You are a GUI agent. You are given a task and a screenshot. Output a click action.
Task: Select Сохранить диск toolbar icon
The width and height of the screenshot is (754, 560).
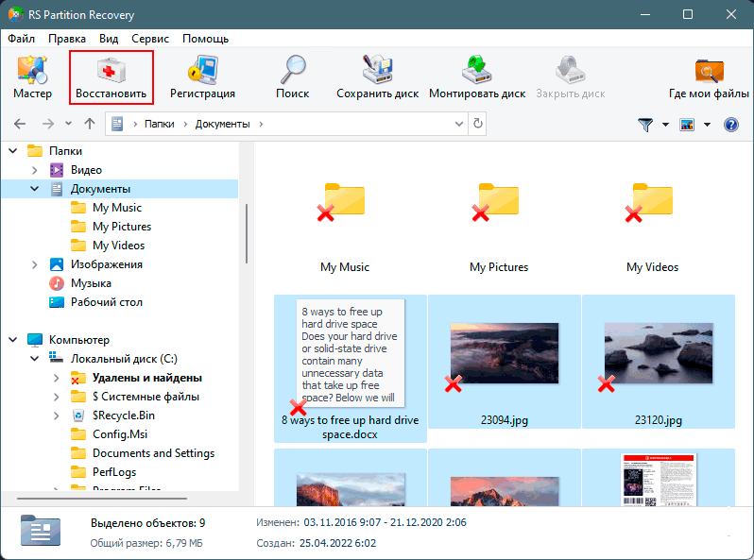click(x=378, y=76)
